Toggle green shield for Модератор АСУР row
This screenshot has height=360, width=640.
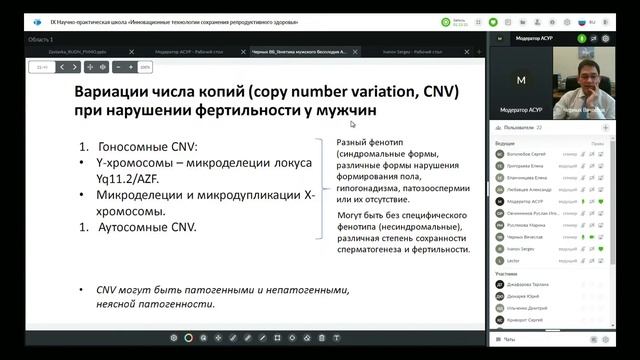pyautogui.click(x=601, y=201)
